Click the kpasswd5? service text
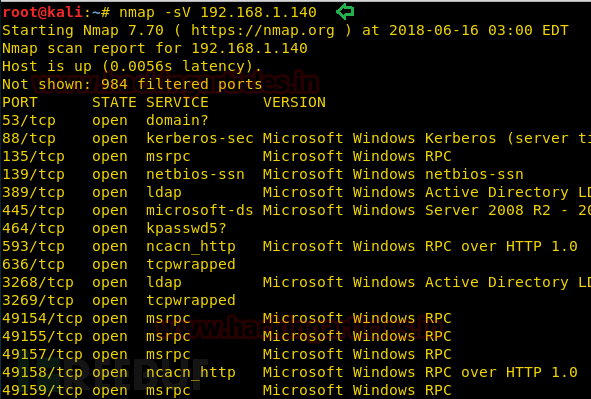Viewport: 591px width, 399px height. (186, 229)
